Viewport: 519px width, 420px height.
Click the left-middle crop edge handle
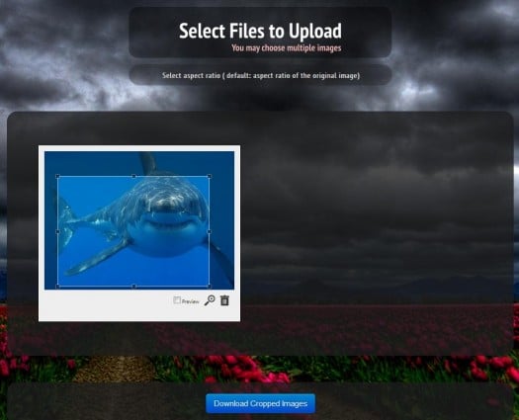tap(58, 231)
